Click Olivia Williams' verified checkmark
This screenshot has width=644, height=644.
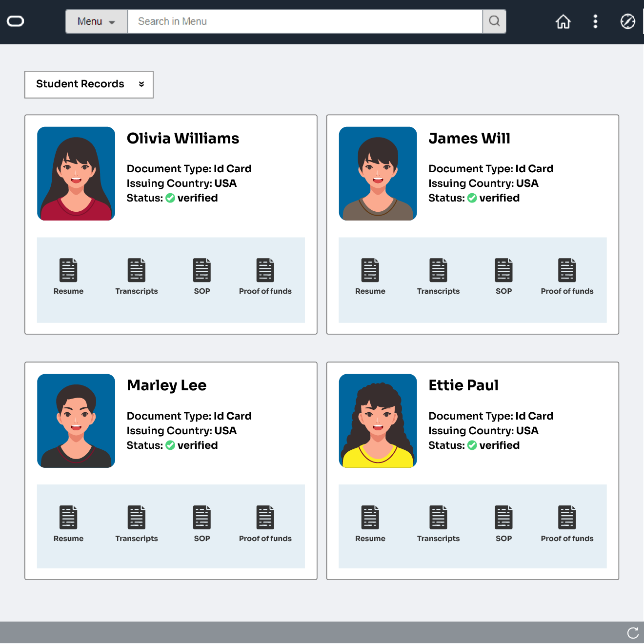click(170, 198)
